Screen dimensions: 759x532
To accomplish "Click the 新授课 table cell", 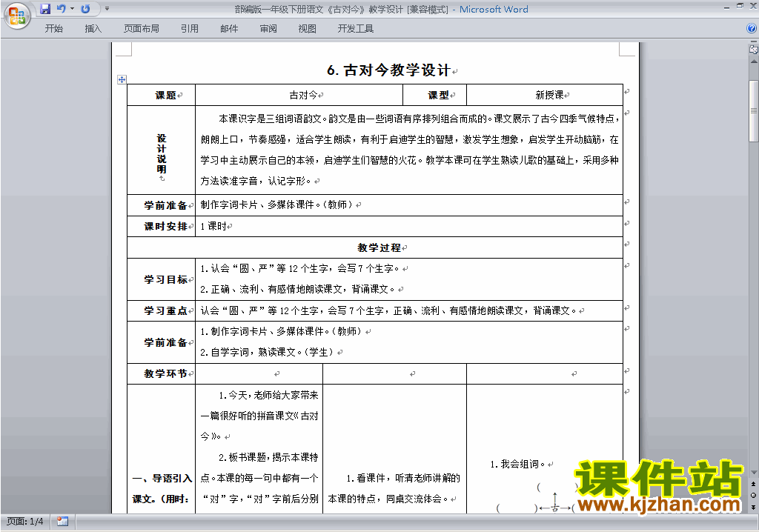I will click(545, 95).
